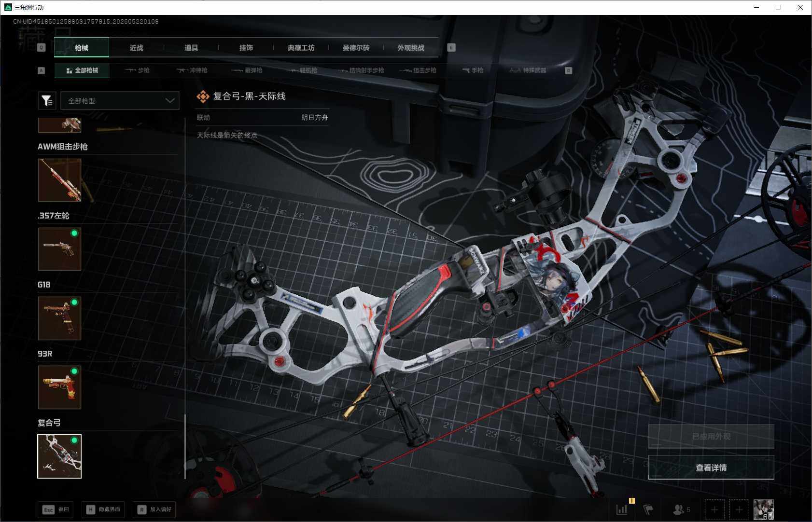Click the second plus squad slot
Screen dimensions: 812x522
pos(739,509)
